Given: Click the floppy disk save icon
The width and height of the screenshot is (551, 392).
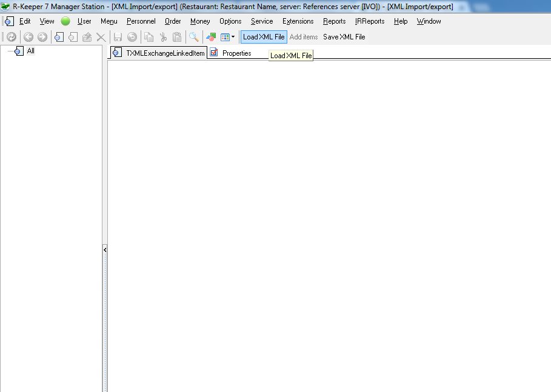Looking at the screenshot, I should (118, 37).
